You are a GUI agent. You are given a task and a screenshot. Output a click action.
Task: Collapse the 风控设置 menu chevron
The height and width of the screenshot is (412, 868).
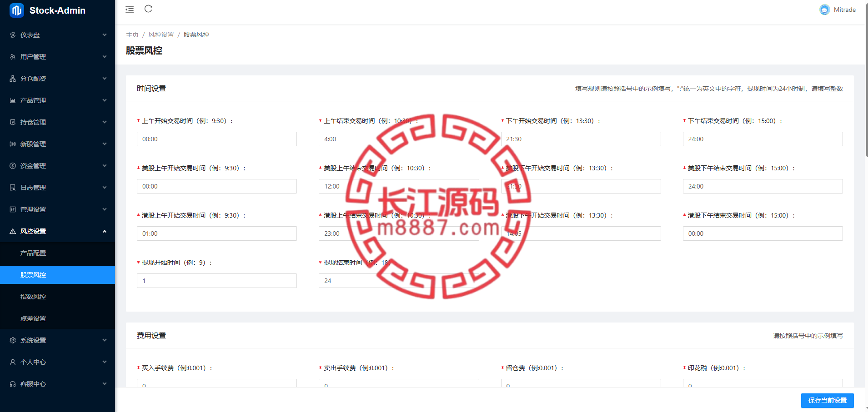tap(105, 231)
